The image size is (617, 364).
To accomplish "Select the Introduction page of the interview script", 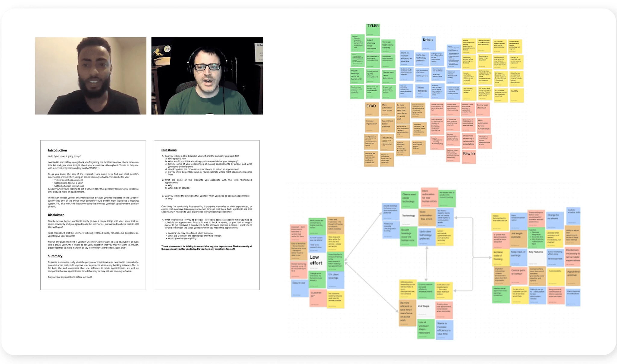I will click(x=93, y=215).
